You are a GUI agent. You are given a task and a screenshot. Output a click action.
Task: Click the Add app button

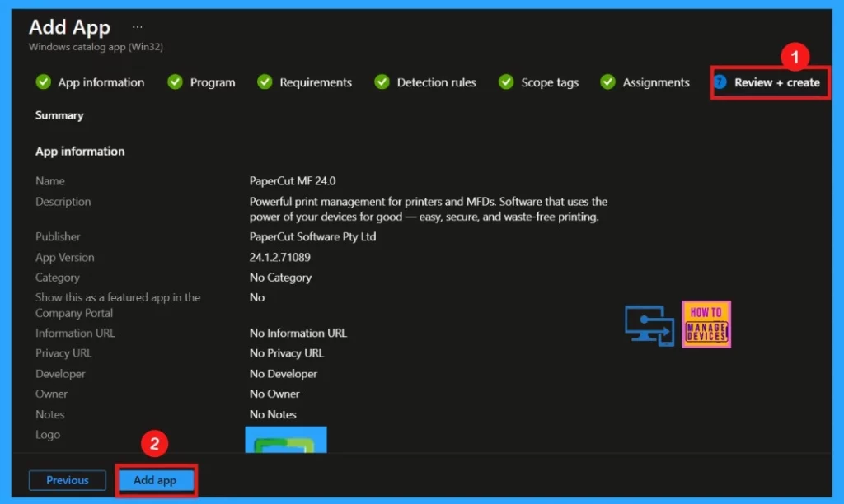click(156, 480)
